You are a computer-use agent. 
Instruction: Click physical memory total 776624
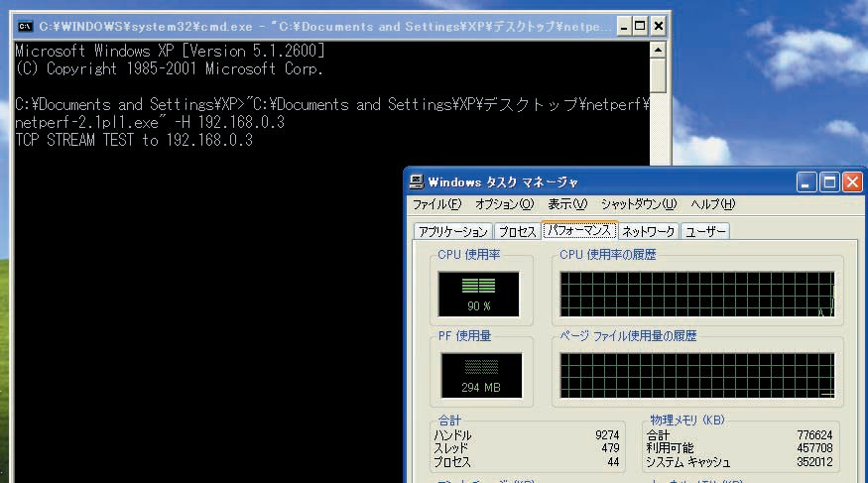pos(814,435)
